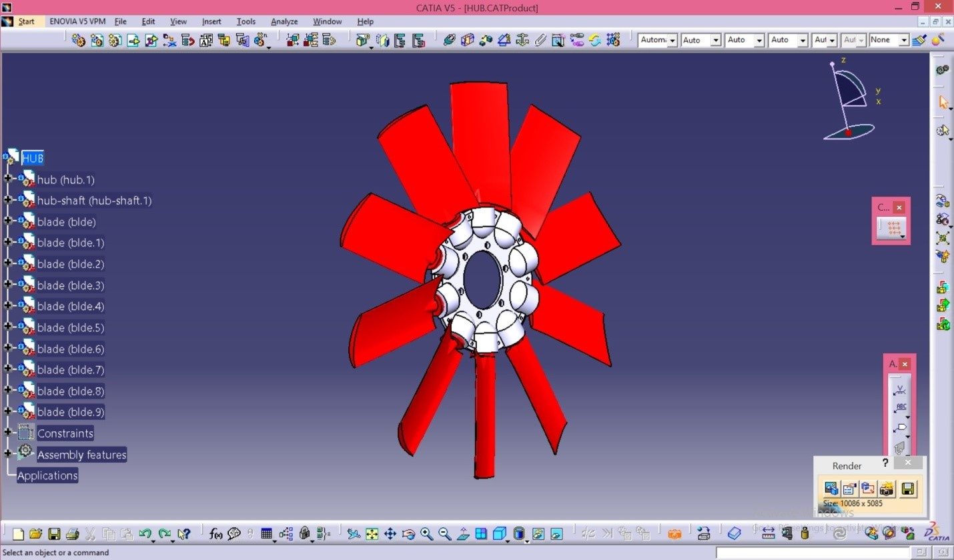Undo the last action
The width and height of the screenshot is (954, 560).
[x=145, y=534]
